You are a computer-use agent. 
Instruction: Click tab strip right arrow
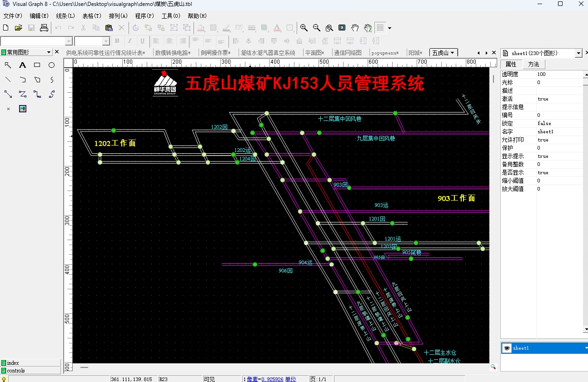pyautogui.click(x=487, y=53)
